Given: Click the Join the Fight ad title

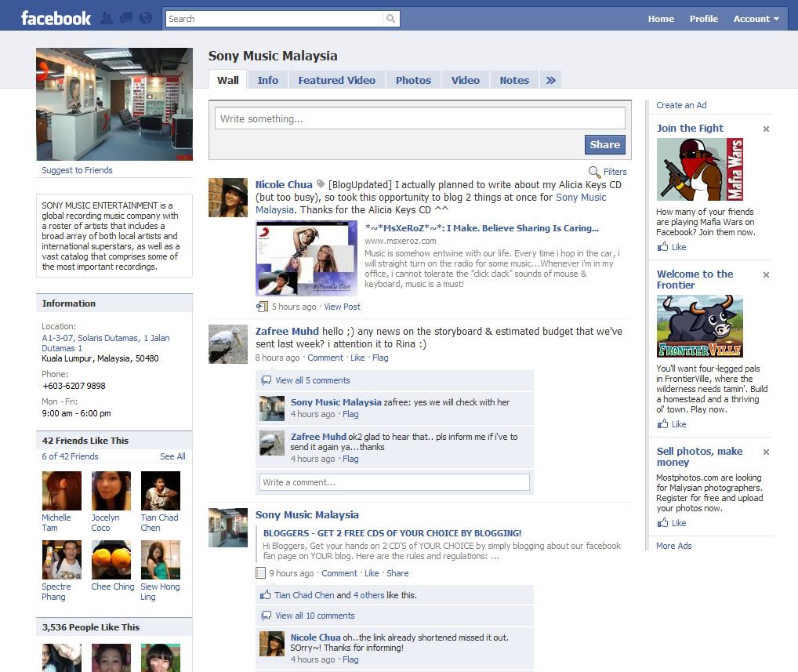Looking at the screenshot, I should tap(690, 129).
